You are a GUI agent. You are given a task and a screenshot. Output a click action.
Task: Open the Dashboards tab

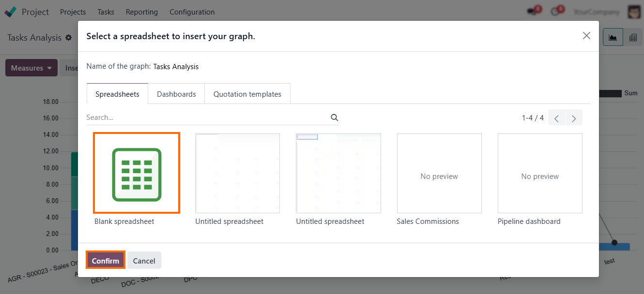(x=176, y=94)
